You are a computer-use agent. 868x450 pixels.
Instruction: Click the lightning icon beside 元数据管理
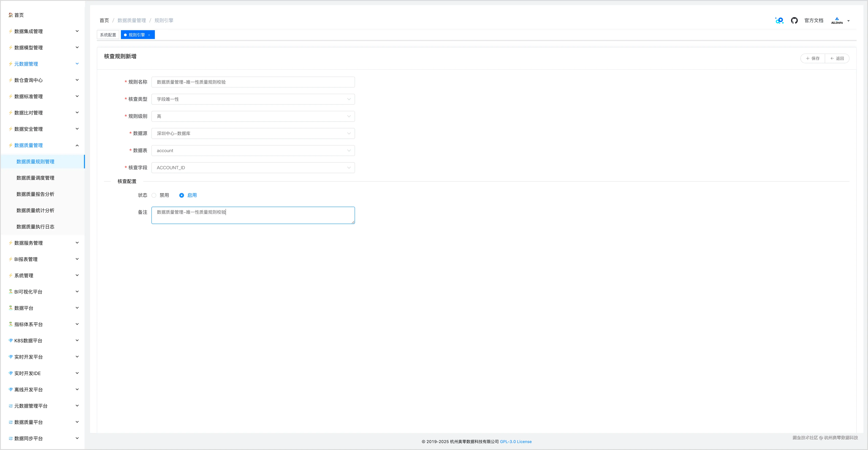click(11, 64)
